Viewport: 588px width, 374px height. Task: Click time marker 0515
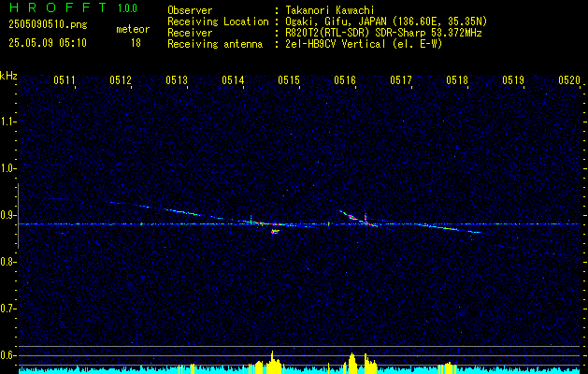coord(289,80)
